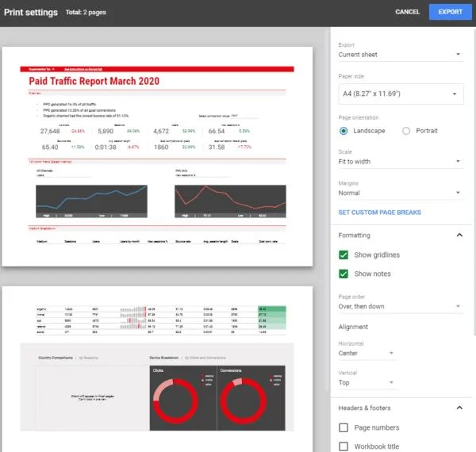Click the 27,648 metric value in preview

tap(50, 131)
